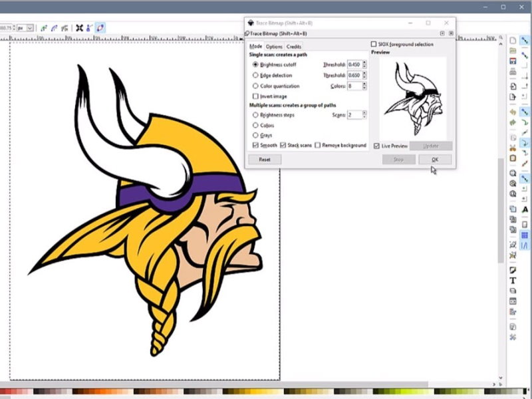Click the Edge detection threshold field 0.650
Viewport: 532px width, 399px height.
[354, 75]
